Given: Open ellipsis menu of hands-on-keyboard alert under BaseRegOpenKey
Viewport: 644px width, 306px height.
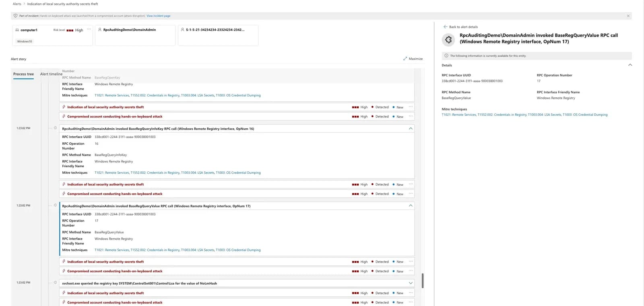Looking at the screenshot, I should point(411,116).
